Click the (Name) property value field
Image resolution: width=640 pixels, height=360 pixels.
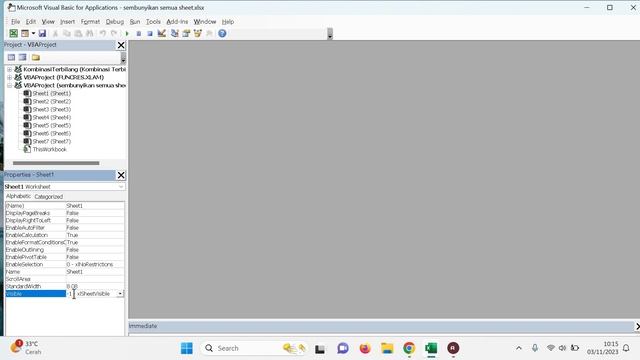click(95, 206)
